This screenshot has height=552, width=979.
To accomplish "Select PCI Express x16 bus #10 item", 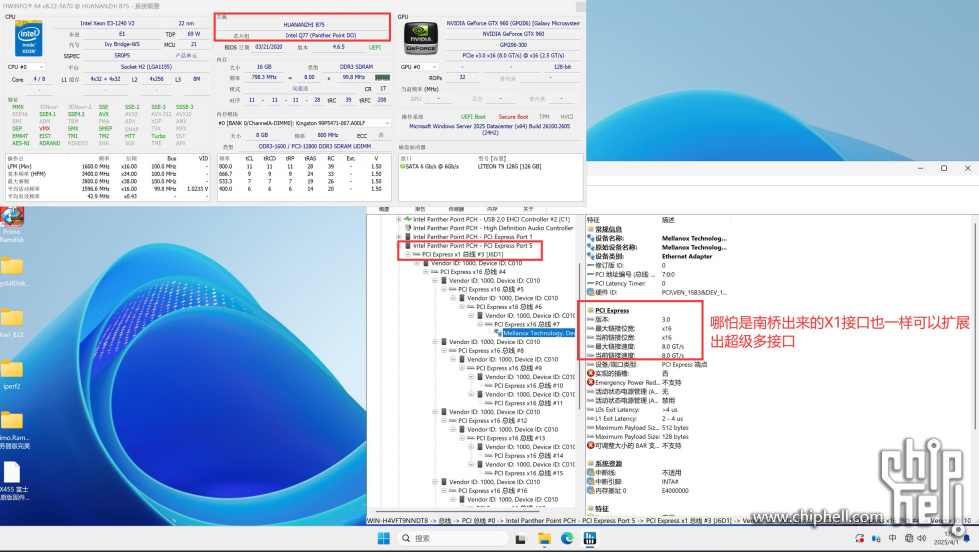I will (528, 385).
